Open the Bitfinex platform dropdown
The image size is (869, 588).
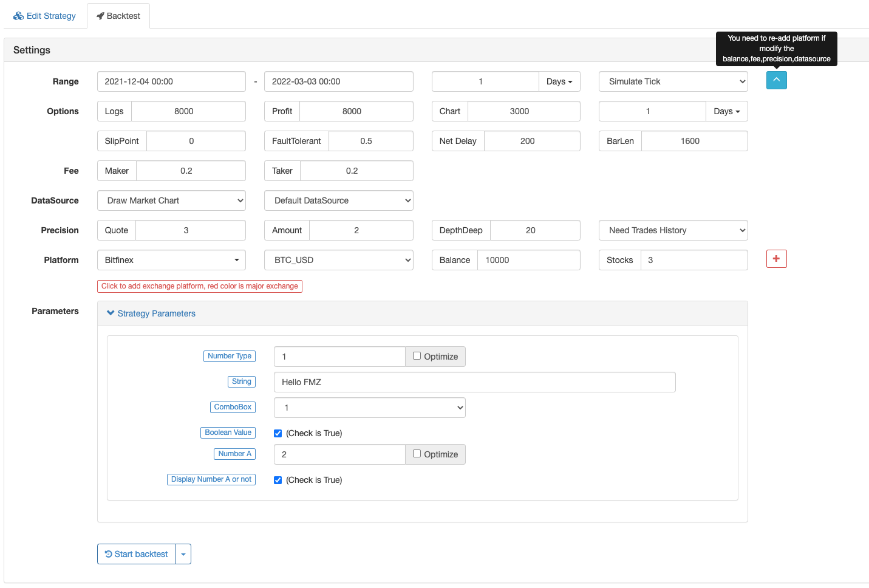(171, 260)
